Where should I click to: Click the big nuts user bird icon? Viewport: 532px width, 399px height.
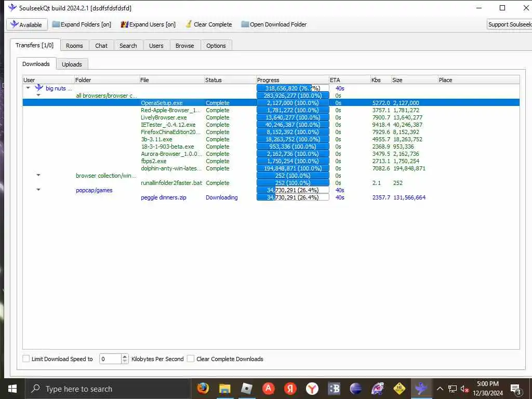pyautogui.click(x=39, y=88)
